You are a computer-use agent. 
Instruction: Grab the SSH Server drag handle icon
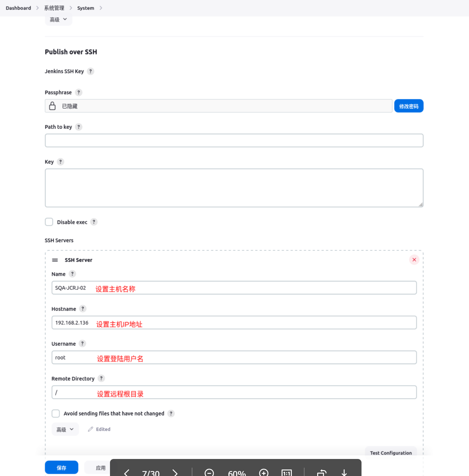click(55, 260)
